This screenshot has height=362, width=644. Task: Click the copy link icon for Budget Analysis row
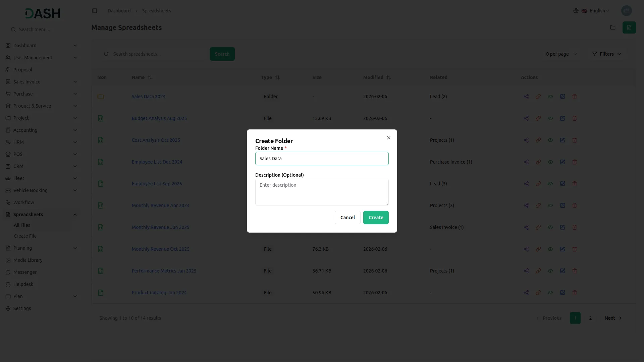538,118
